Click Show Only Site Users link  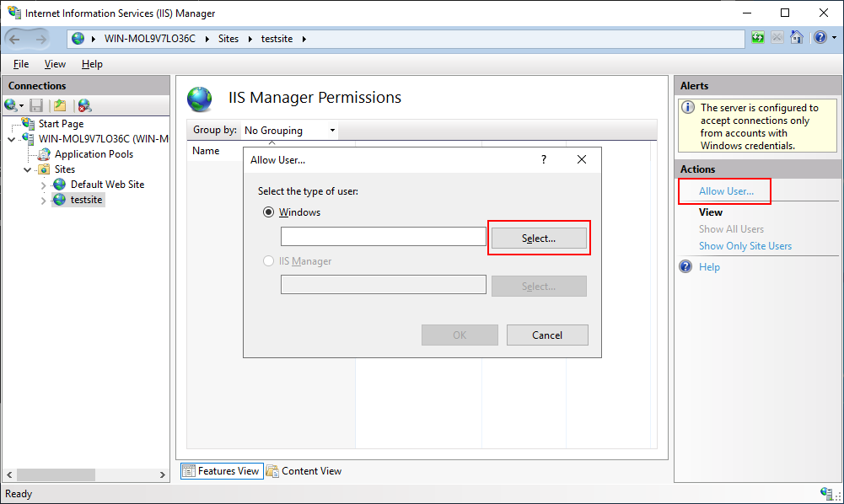[x=745, y=246]
